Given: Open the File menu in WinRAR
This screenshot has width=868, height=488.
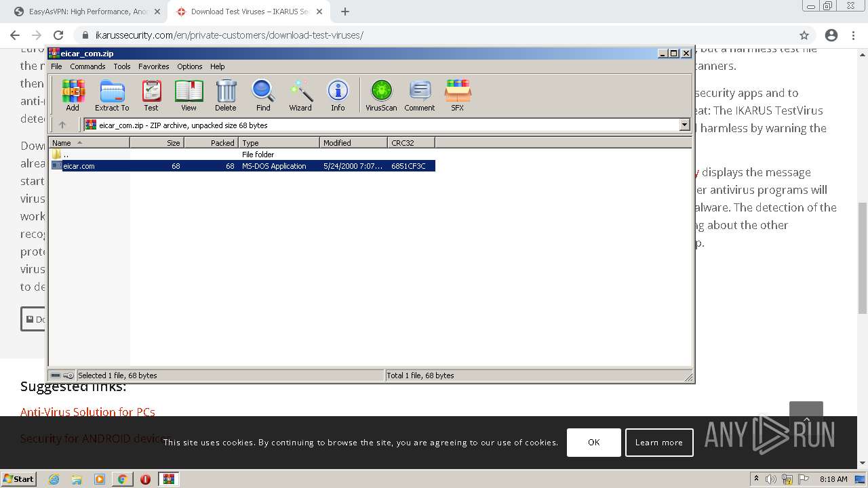Looking at the screenshot, I should click(x=56, y=66).
